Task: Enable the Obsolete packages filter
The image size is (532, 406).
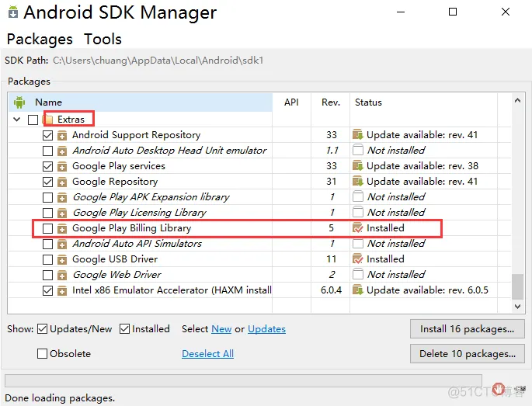Action: (x=42, y=353)
